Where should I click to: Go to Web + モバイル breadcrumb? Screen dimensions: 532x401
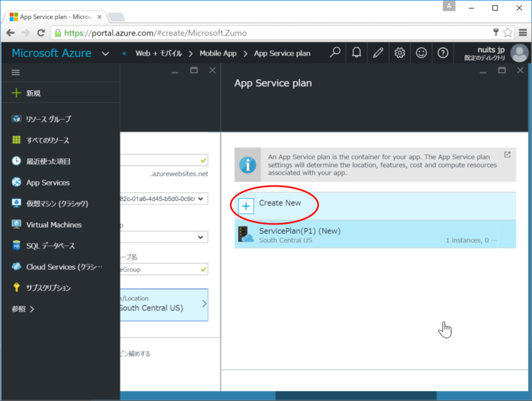tap(159, 54)
